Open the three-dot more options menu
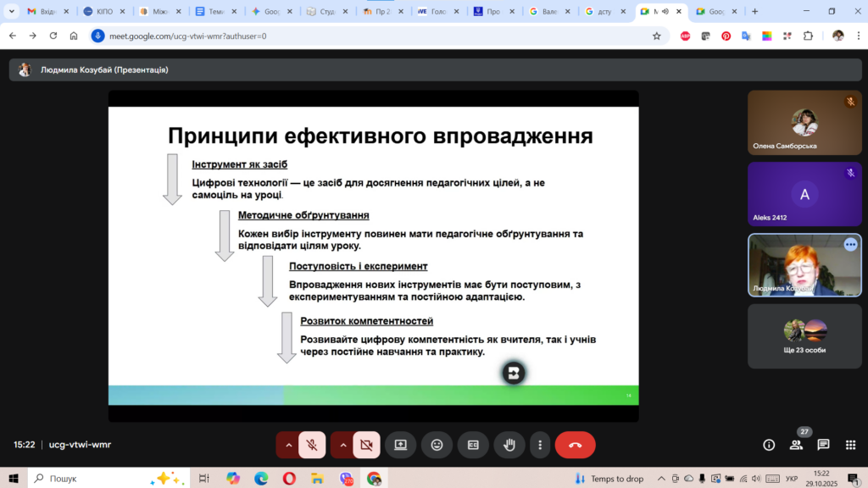 click(x=540, y=445)
